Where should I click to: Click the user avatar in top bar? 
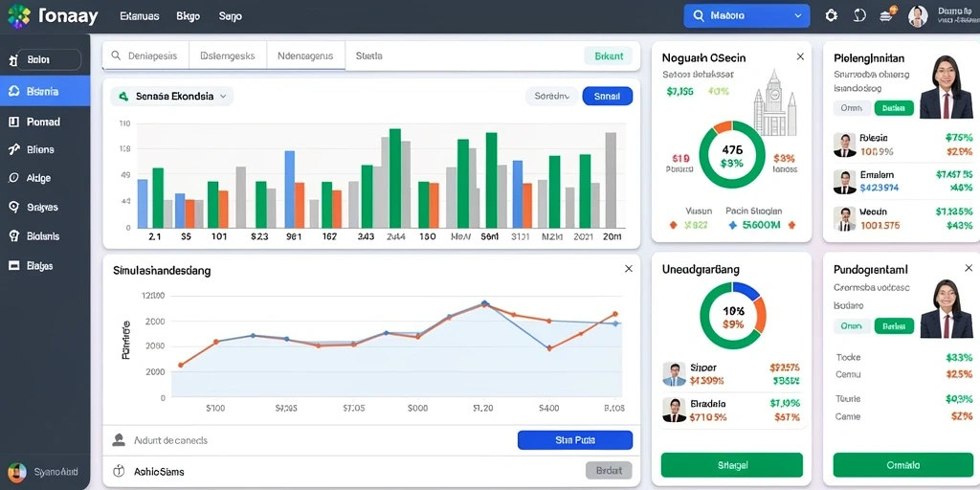918,16
